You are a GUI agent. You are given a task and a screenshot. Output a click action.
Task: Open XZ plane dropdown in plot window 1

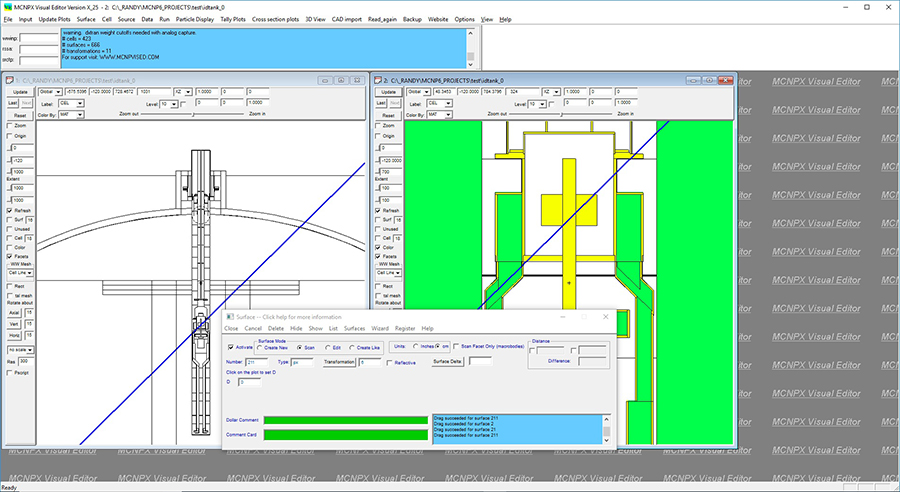188,92
